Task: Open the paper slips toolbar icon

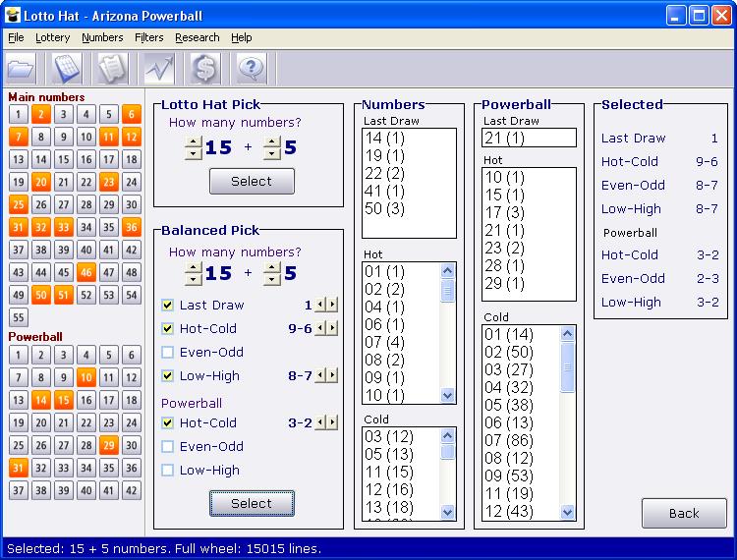Action: (x=113, y=69)
